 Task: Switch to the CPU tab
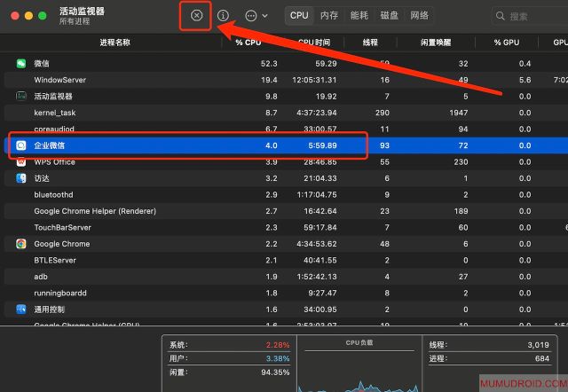click(299, 16)
